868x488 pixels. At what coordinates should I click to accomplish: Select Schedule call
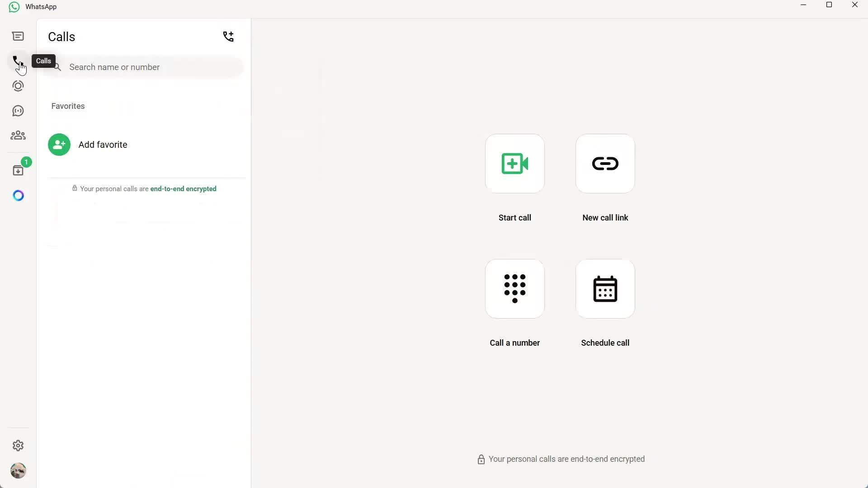pos(605,289)
